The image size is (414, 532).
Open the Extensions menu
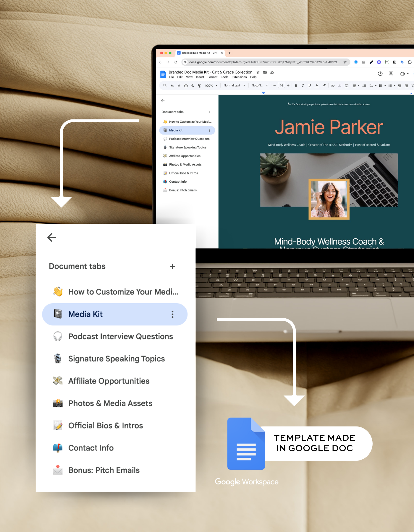239,77
